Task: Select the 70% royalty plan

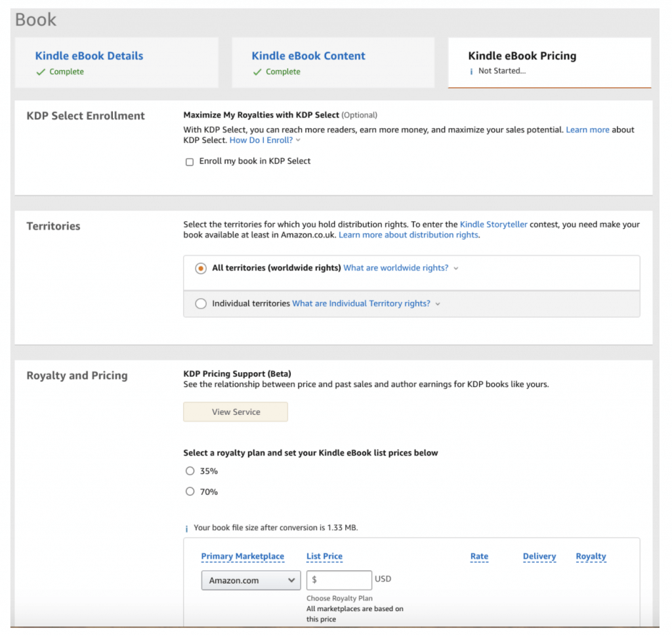Action: point(190,492)
